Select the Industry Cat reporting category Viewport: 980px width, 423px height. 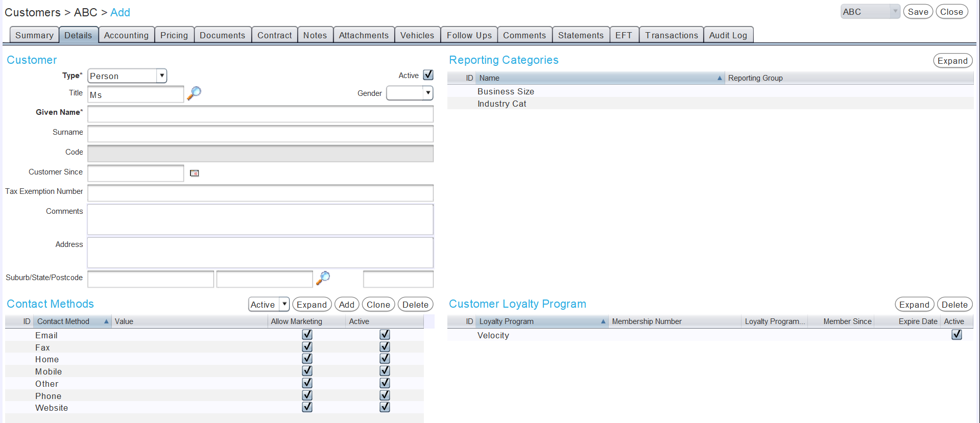(x=710, y=104)
